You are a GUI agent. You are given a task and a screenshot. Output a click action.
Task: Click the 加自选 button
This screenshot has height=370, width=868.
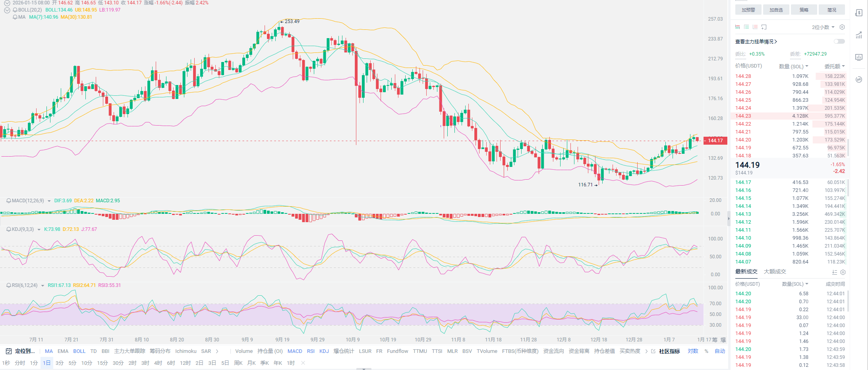click(x=776, y=10)
